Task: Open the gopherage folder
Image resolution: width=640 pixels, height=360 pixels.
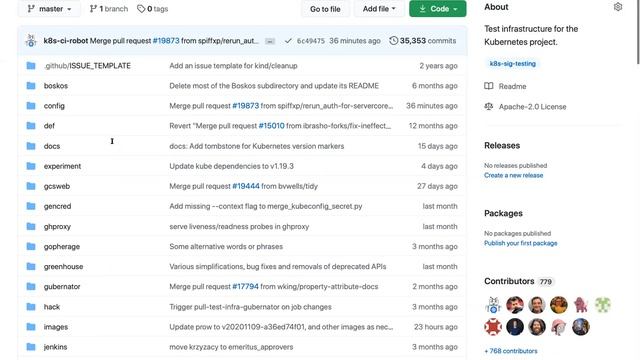Action: [62, 247]
